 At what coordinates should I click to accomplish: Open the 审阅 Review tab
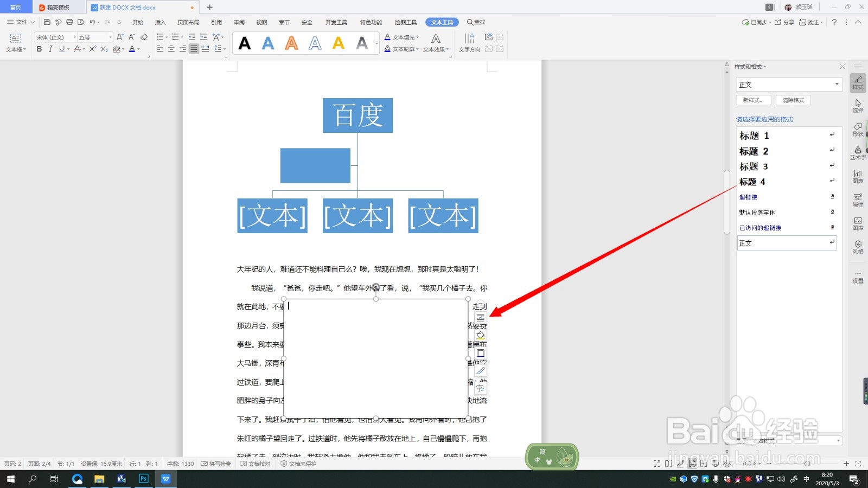pyautogui.click(x=239, y=22)
